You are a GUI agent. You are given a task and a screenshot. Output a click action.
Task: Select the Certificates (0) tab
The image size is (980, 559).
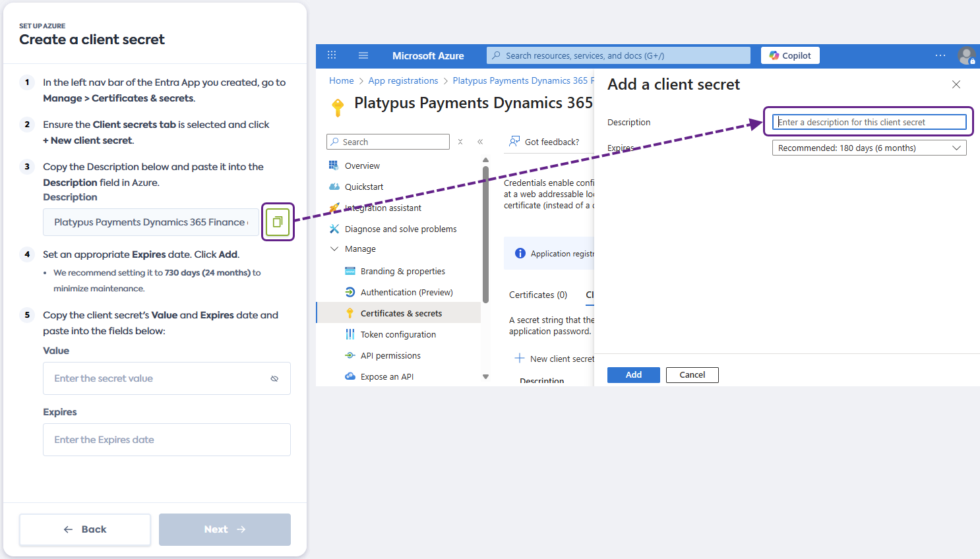(x=538, y=295)
